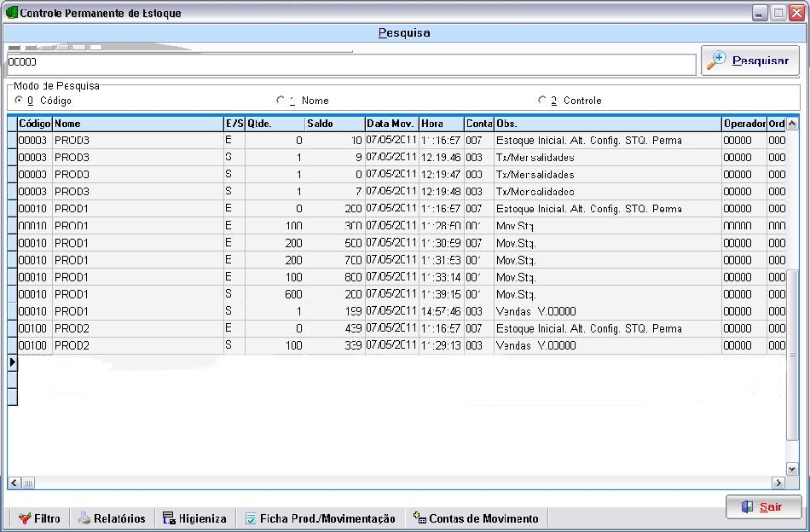810x532 pixels.
Task: Open the Relatórios reports button
Action: 111,518
